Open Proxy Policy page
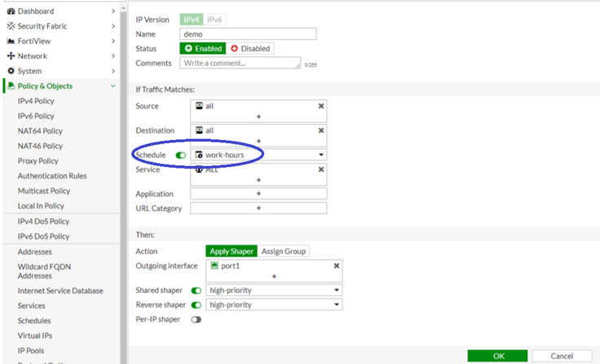This screenshot has height=364, width=600. click(37, 161)
